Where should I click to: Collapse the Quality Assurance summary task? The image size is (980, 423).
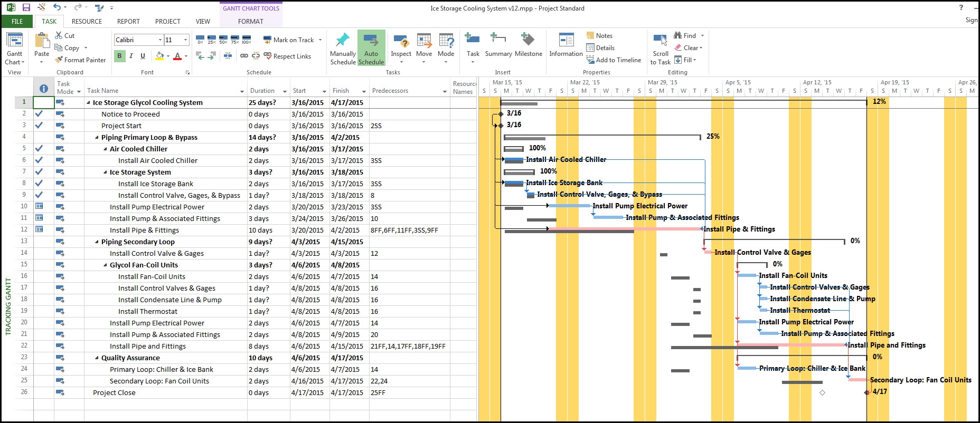point(97,358)
